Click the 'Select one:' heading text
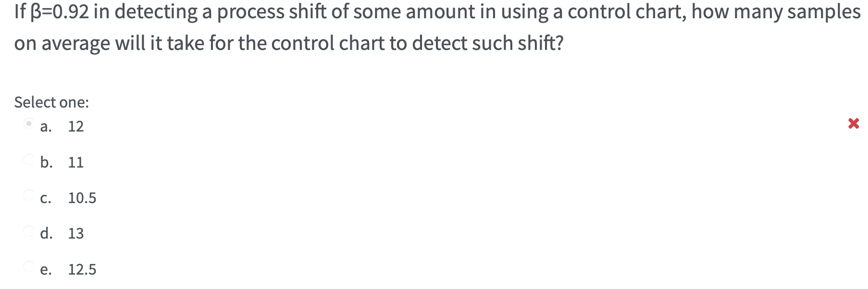Viewport: 868px width, 289px height. [51, 102]
